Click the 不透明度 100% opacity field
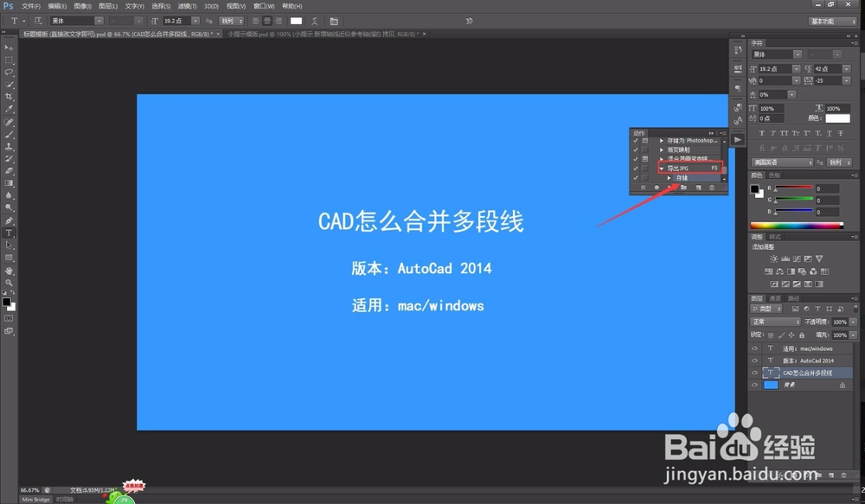Viewport: 865px width, 504px height. click(840, 322)
